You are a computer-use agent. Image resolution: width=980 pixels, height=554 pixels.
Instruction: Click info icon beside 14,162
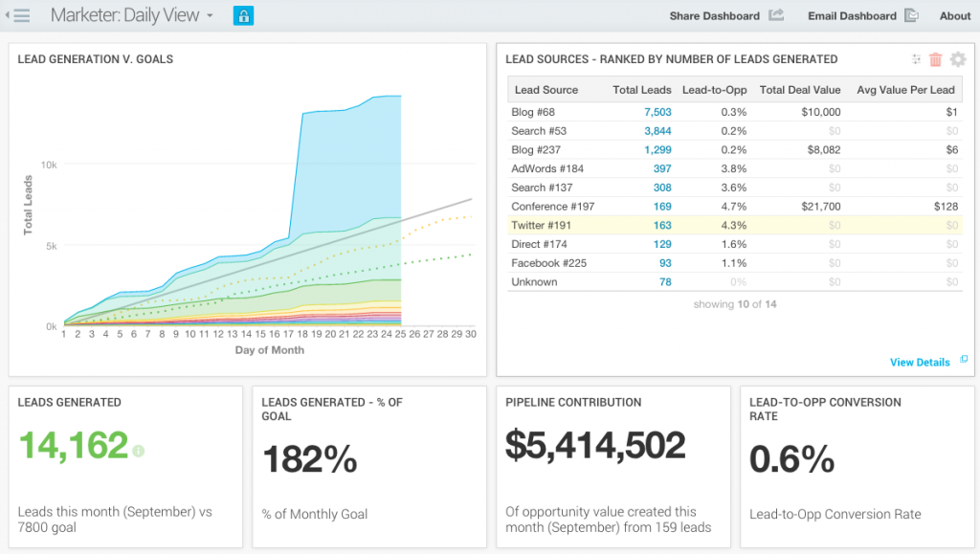[x=138, y=451]
